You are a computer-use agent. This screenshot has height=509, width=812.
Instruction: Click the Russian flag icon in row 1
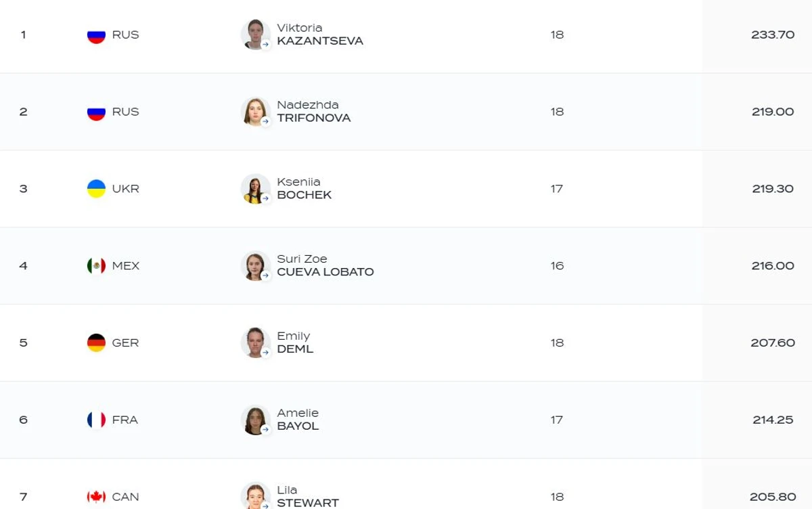point(96,35)
